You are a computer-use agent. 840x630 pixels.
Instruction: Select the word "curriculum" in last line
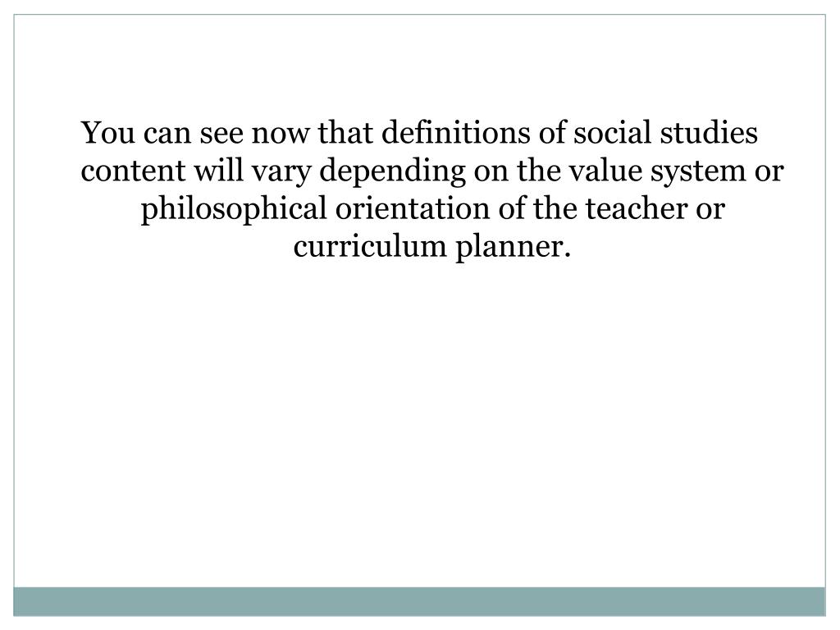(370, 247)
